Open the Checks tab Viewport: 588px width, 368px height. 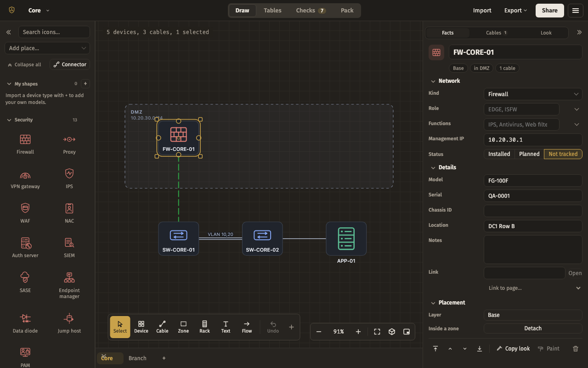[311, 11]
